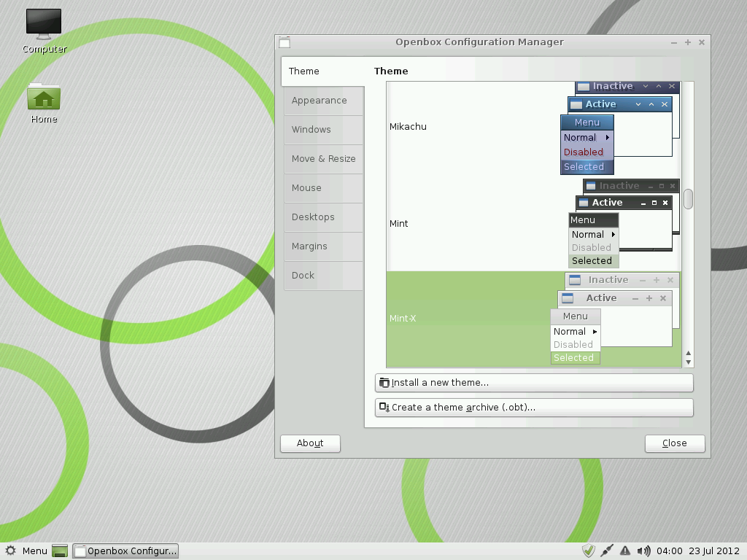This screenshot has width=747, height=560.
Task: Open the Windows tab
Action: coord(324,130)
